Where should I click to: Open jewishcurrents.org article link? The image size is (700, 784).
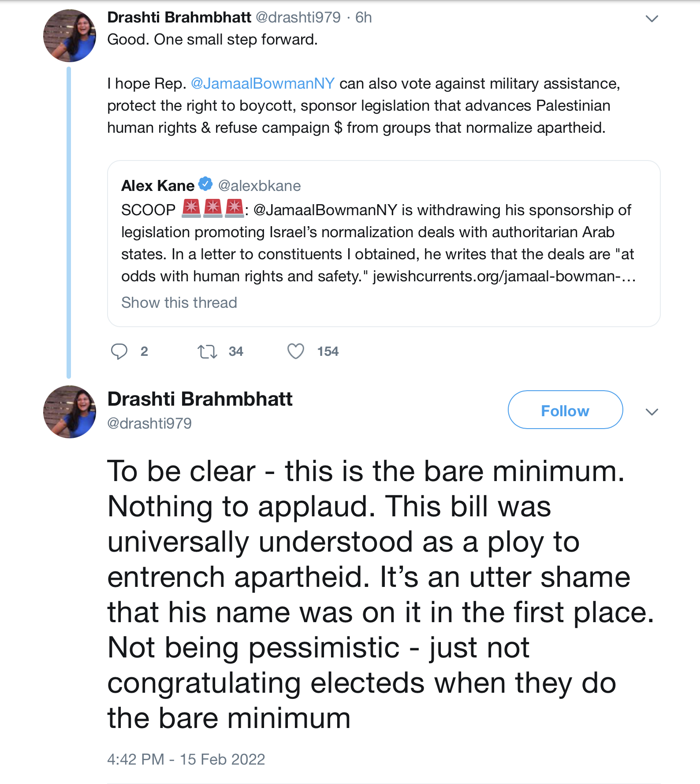click(x=504, y=276)
